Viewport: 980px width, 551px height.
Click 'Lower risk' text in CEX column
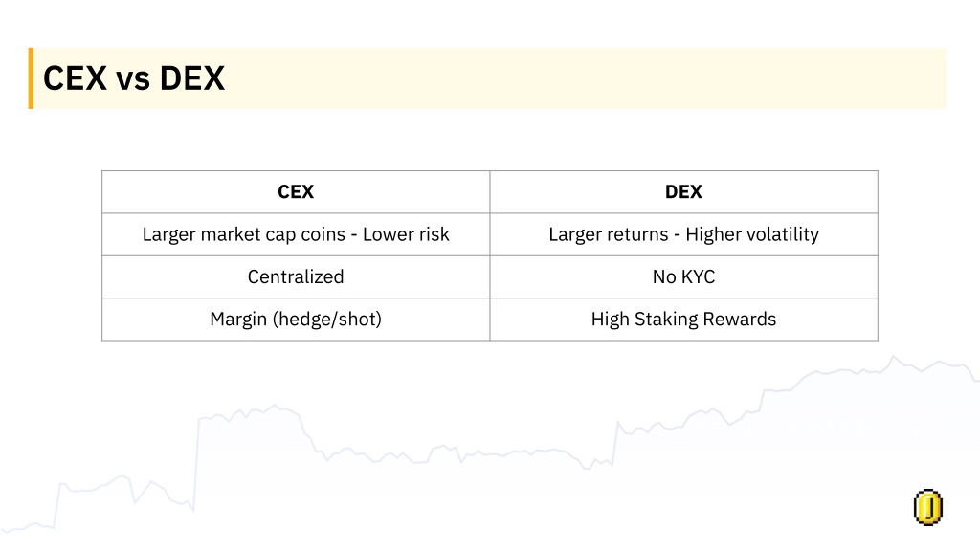pos(406,234)
